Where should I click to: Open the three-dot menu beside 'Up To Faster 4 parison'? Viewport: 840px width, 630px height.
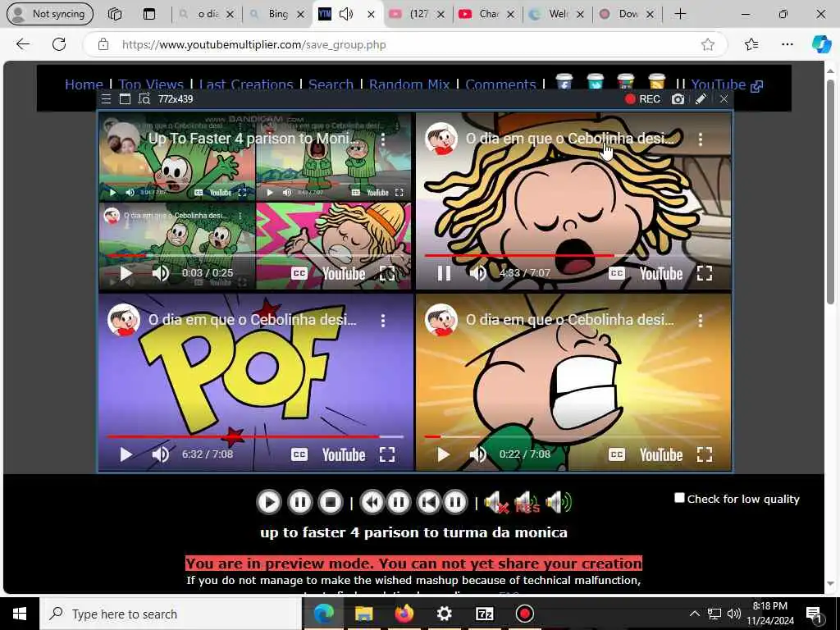point(382,139)
